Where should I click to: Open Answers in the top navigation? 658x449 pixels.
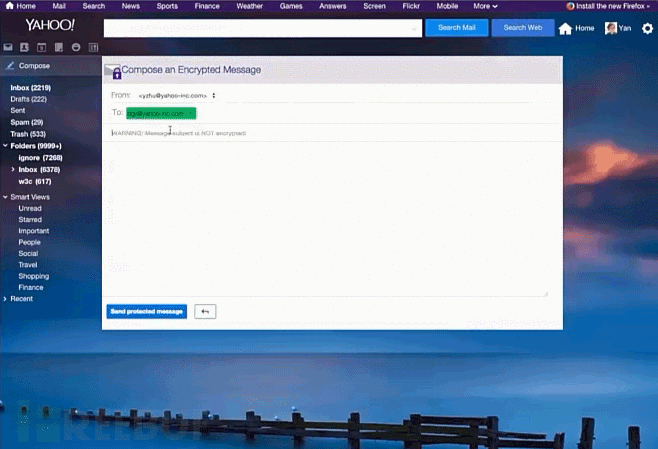pyautogui.click(x=332, y=6)
